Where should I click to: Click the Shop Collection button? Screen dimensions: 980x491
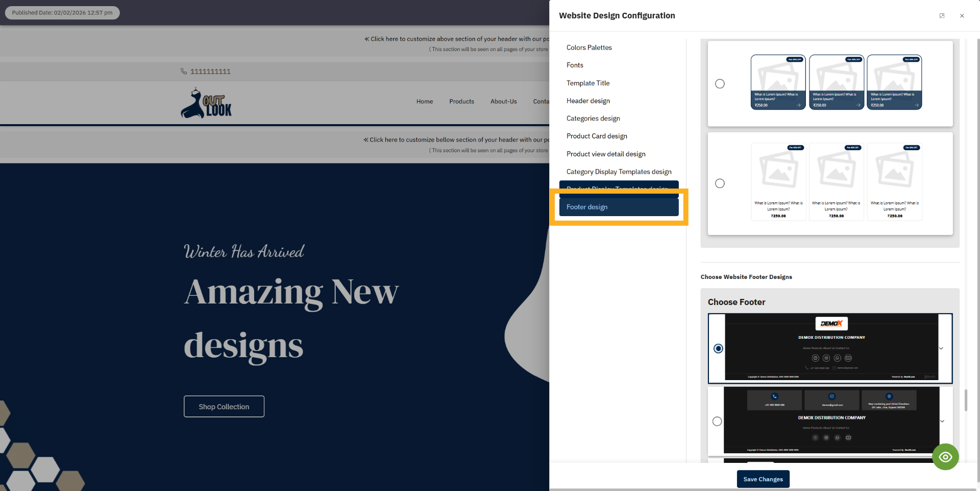(x=224, y=406)
